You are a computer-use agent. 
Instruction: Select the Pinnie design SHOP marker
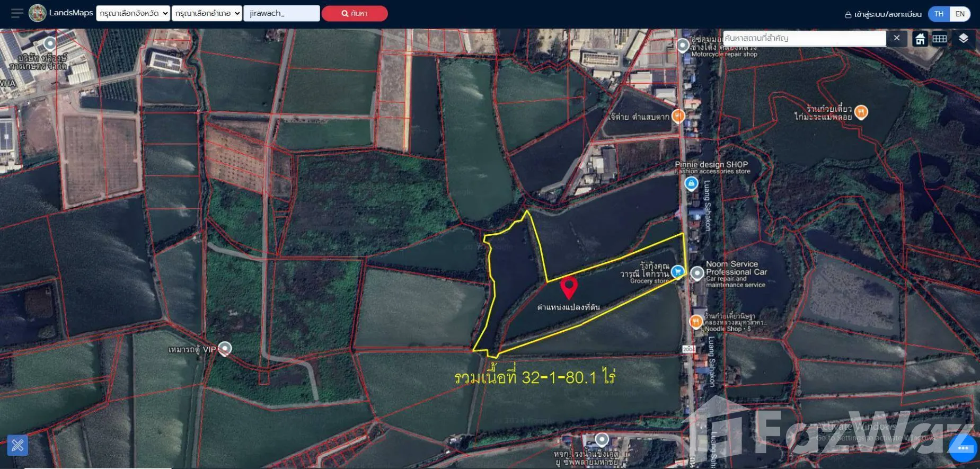pyautogui.click(x=691, y=183)
